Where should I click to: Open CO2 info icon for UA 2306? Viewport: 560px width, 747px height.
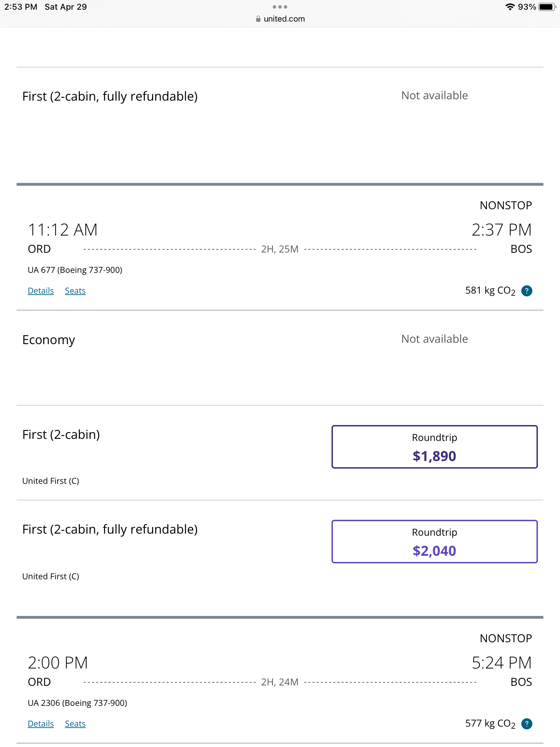[526, 724]
